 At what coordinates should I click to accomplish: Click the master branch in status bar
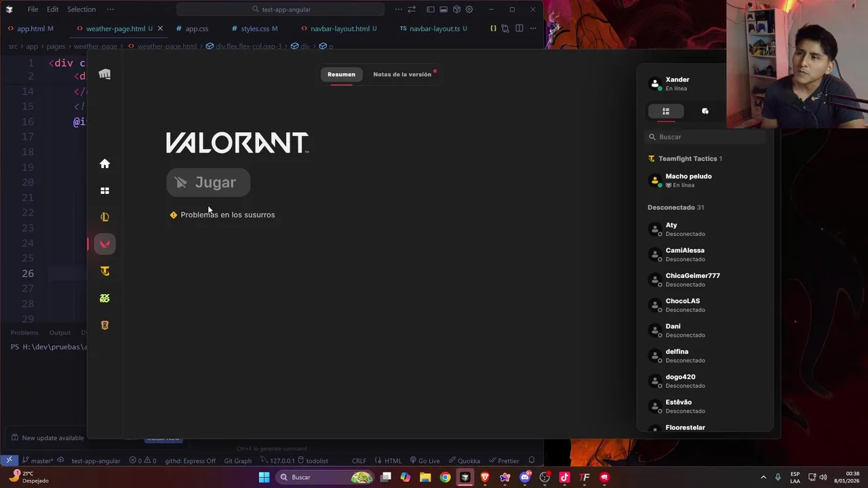coord(37,461)
